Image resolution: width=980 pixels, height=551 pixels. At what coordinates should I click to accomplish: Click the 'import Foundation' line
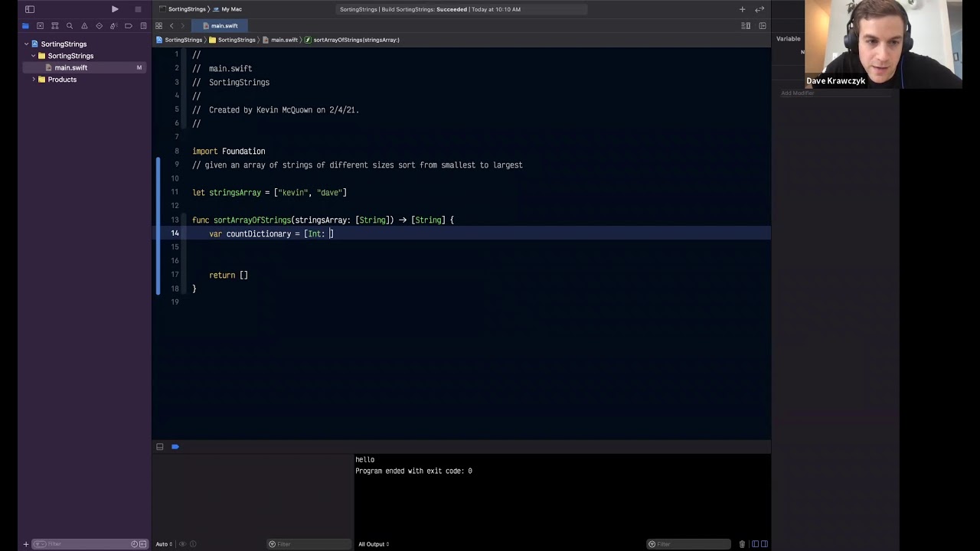pyautogui.click(x=229, y=152)
